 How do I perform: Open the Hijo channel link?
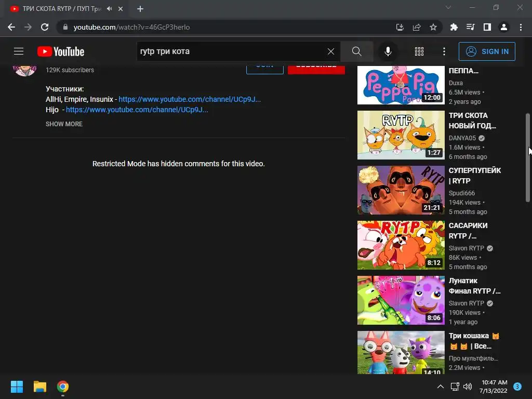tap(137, 110)
